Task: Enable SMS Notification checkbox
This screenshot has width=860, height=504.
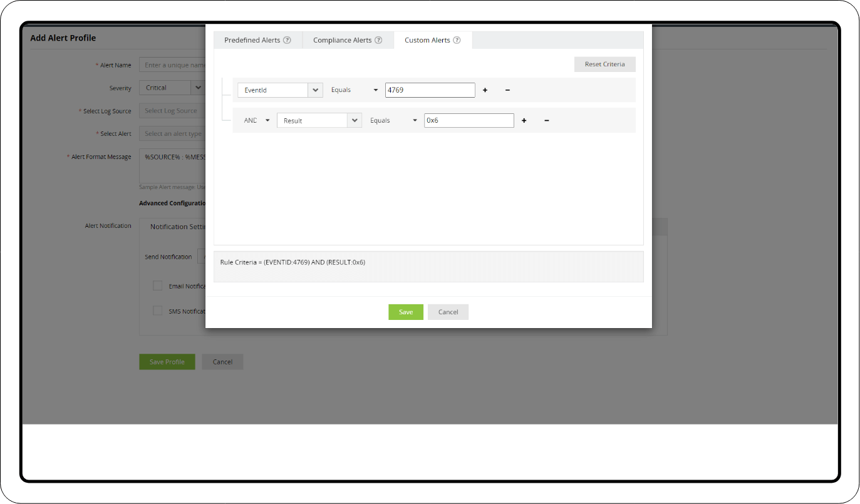Action: [158, 311]
